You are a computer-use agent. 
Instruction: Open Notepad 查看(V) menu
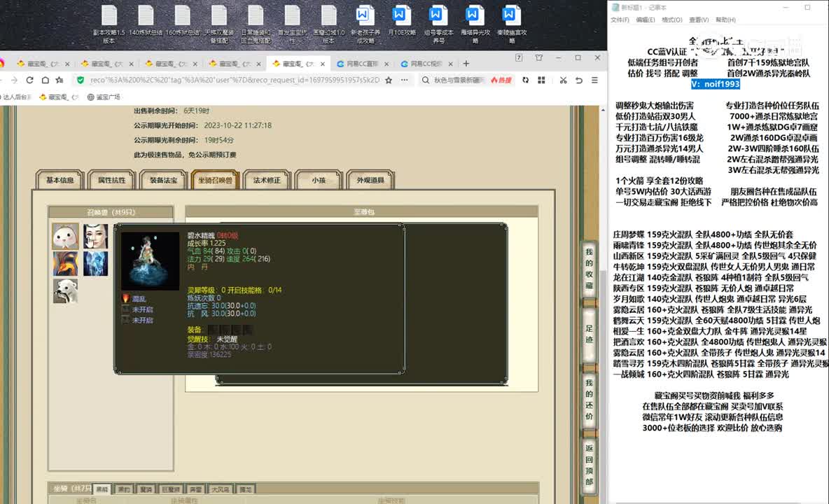click(x=698, y=20)
